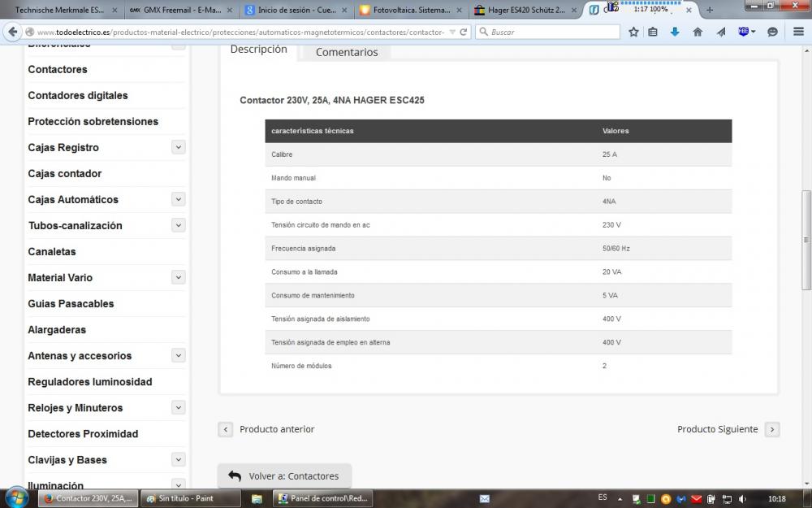Switch to the Hager ES420 Schütz tab
This screenshot has width=812, height=508.
click(520, 10)
